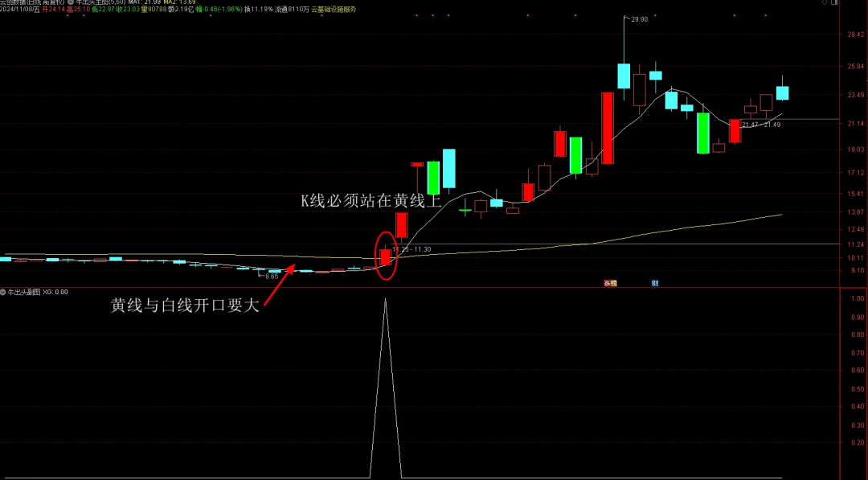Open the 牛出头副图 sub-chart indicator label

point(24,292)
